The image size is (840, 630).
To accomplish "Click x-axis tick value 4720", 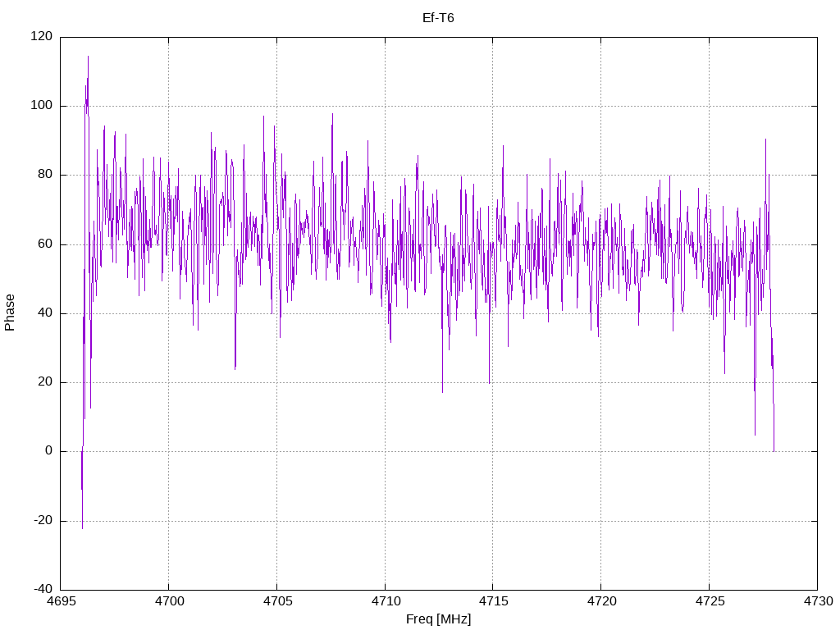I will 601,601.
